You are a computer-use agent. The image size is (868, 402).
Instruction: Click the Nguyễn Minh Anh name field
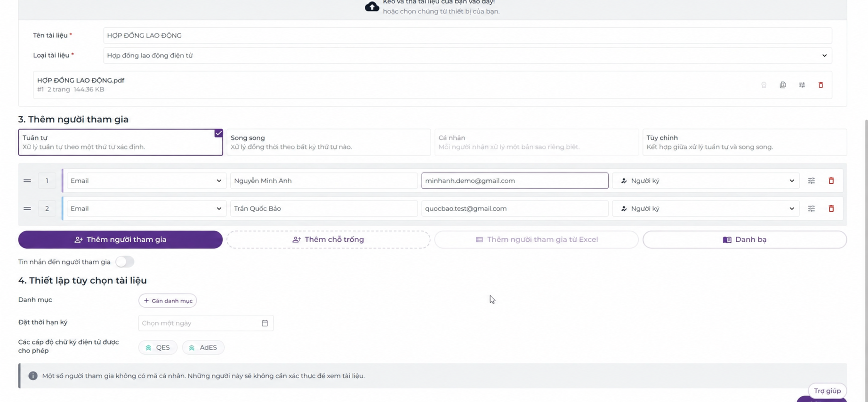pyautogui.click(x=324, y=180)
